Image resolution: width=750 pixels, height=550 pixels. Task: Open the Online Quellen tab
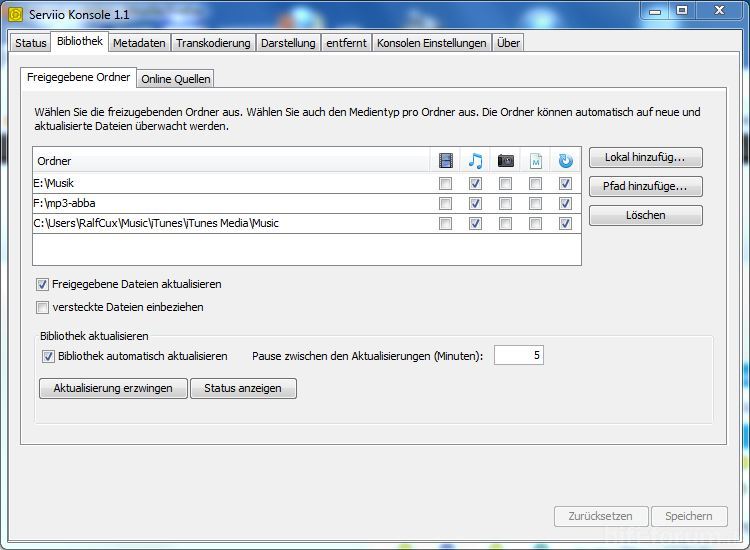[176, 79]
